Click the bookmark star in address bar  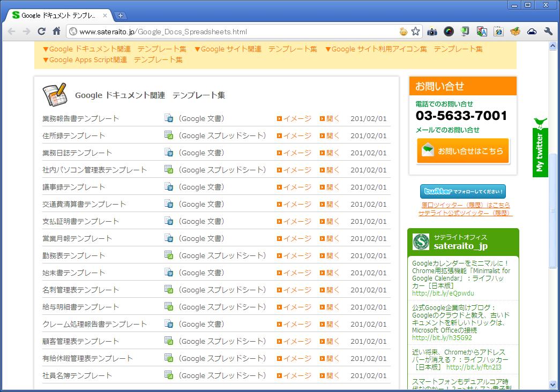click(x=415, y=32)
